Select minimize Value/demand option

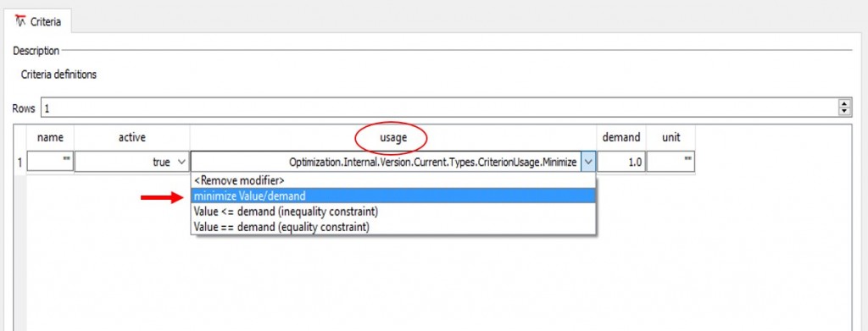click(393, 196)
